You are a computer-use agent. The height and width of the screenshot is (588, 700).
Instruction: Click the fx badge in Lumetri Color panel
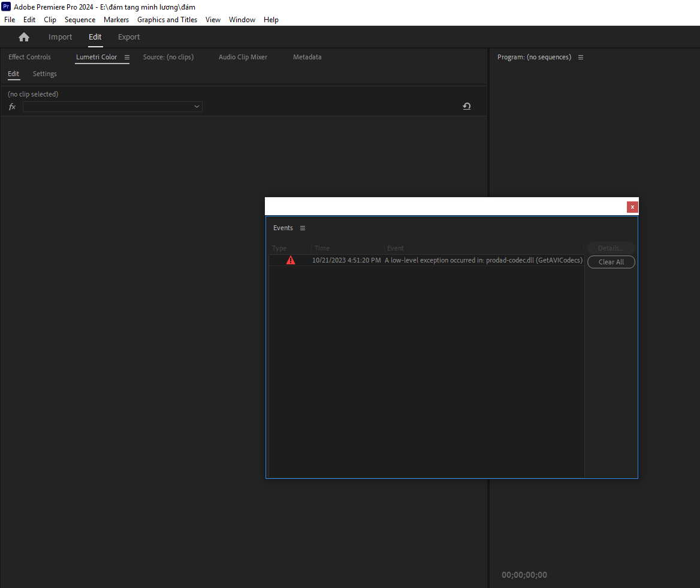[x=12, y=106]
